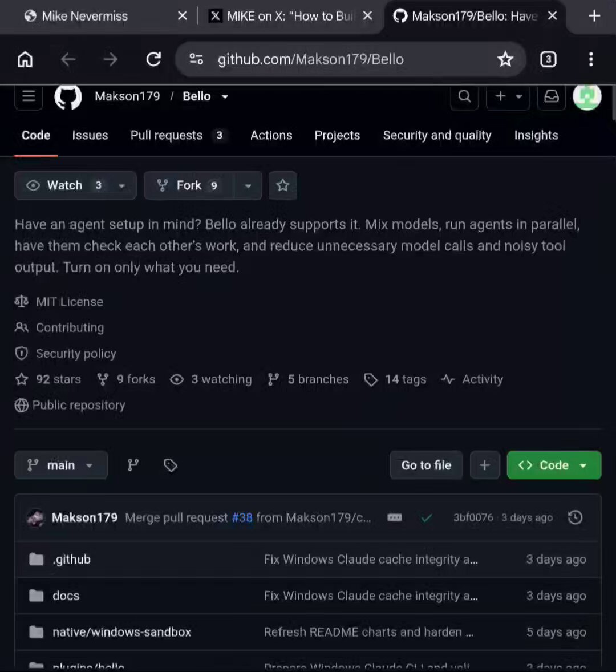Open pull request #38 link
This screenshot has height=672, width=616.
coord(242,518)
